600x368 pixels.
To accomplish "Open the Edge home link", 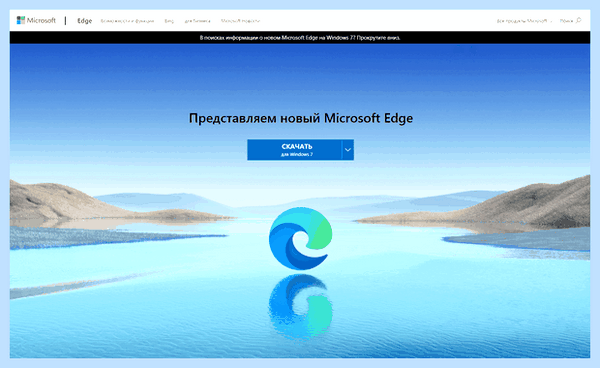I will pos(85,21).
